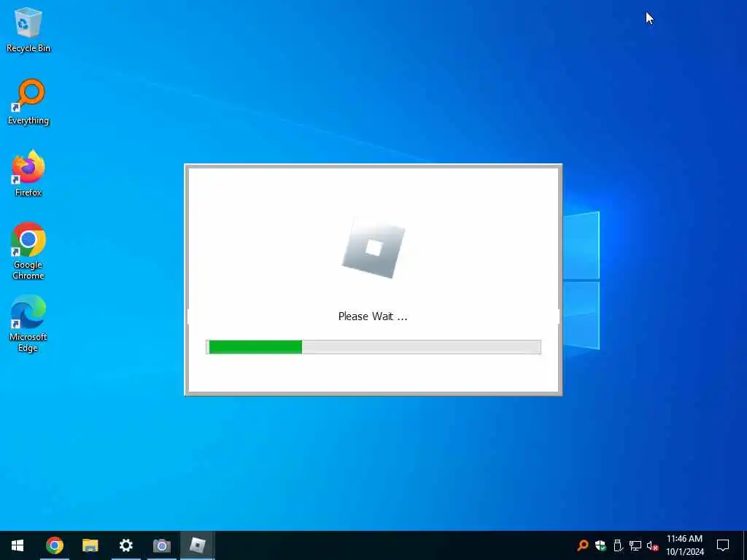This screenshot has height=560, width=747.
Task: Select the Google Chrome desktop shortcut
Action: click(28, 251)
